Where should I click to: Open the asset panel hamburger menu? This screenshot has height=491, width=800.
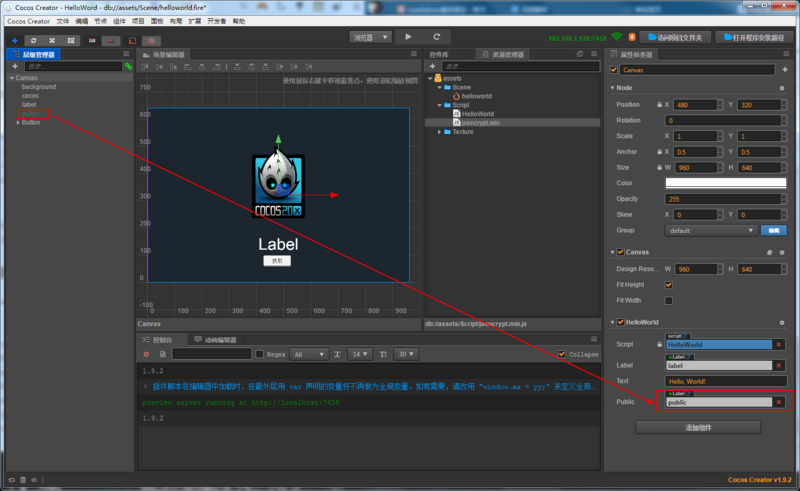click(x=594, y=54)
